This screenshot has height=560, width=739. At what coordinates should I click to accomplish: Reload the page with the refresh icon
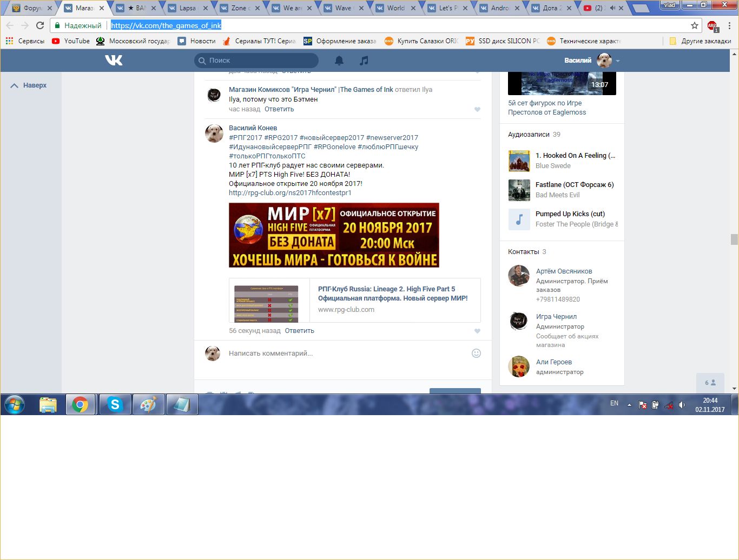[40, 25]
